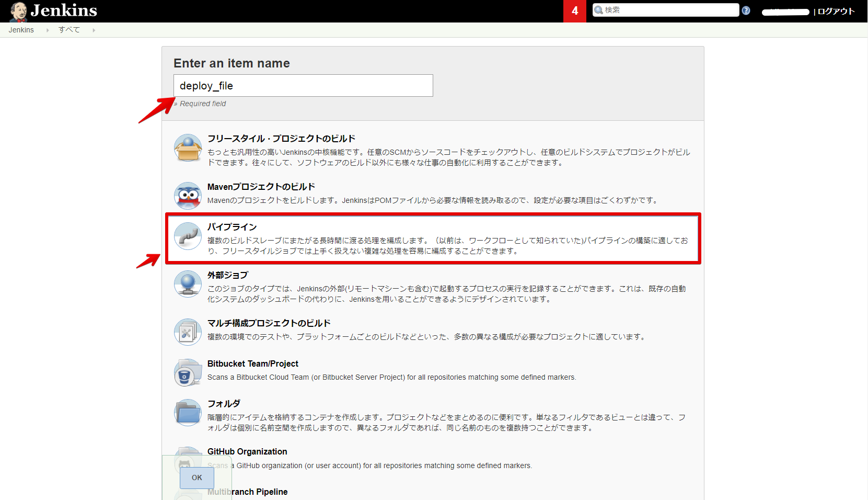Image resolution: width=868 pixels, height=500 pixels.
Task: Click the Jenkins butler logo icon
Action: point(18,12)
